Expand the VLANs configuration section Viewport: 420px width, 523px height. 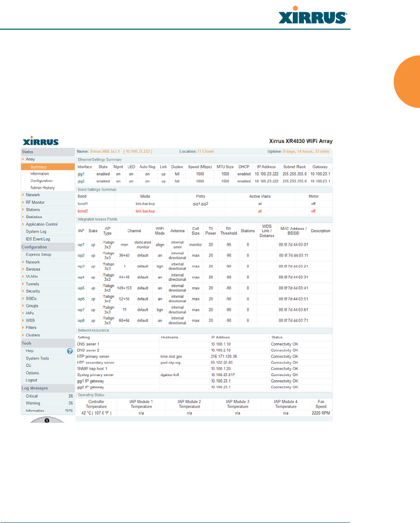tap(23, 277)
